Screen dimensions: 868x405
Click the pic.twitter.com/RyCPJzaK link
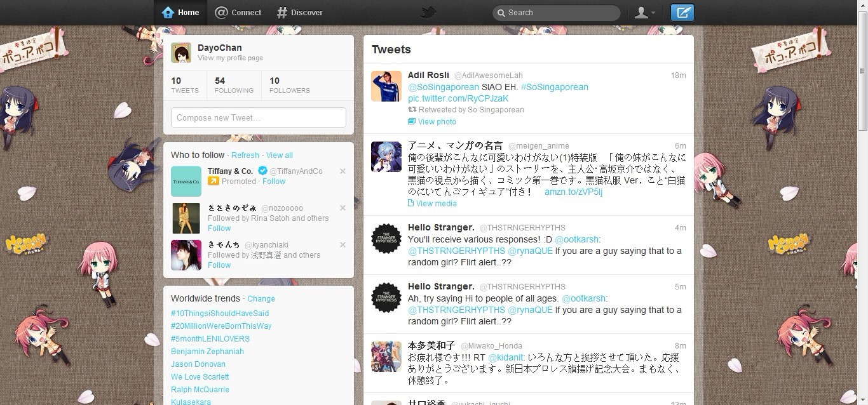[x=458, y=98]
